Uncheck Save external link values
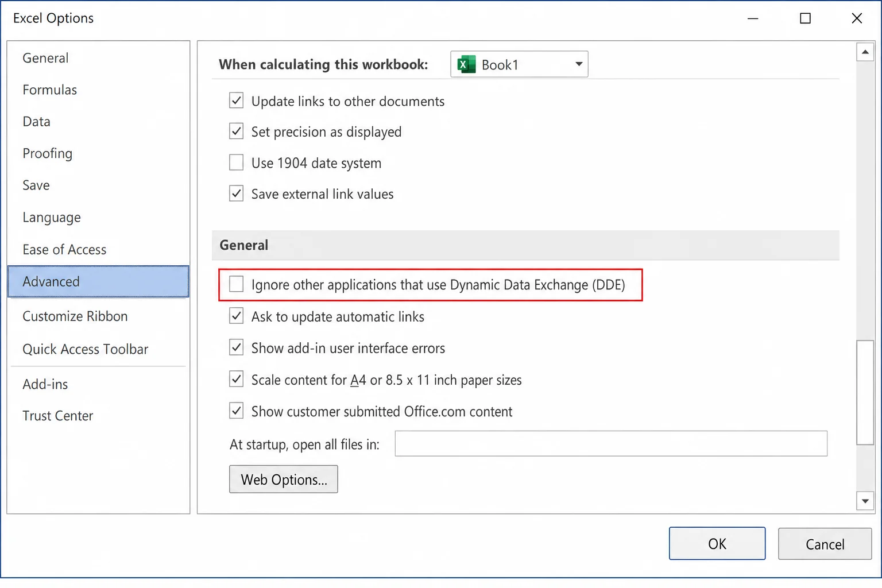This screenshot has height=588, width=882. tap(236, 193)
